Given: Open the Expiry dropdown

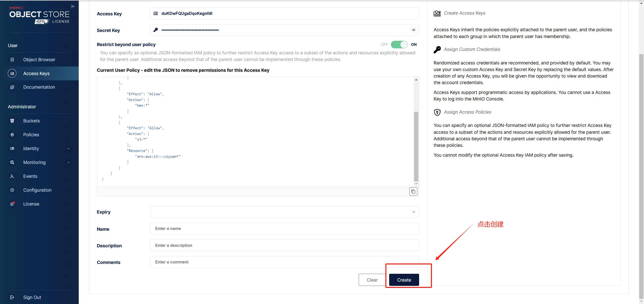Looking at the screenshot, I should point(285,212).
